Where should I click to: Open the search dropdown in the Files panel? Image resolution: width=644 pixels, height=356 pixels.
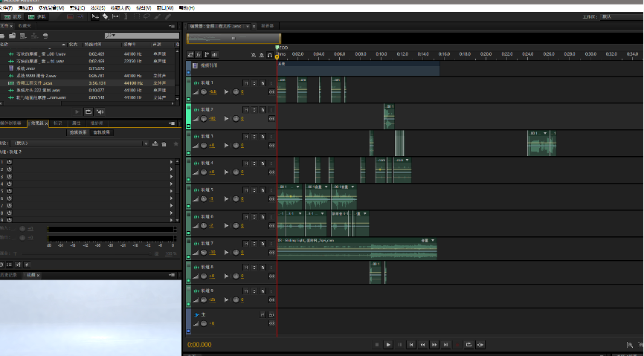tap(110, 36)
